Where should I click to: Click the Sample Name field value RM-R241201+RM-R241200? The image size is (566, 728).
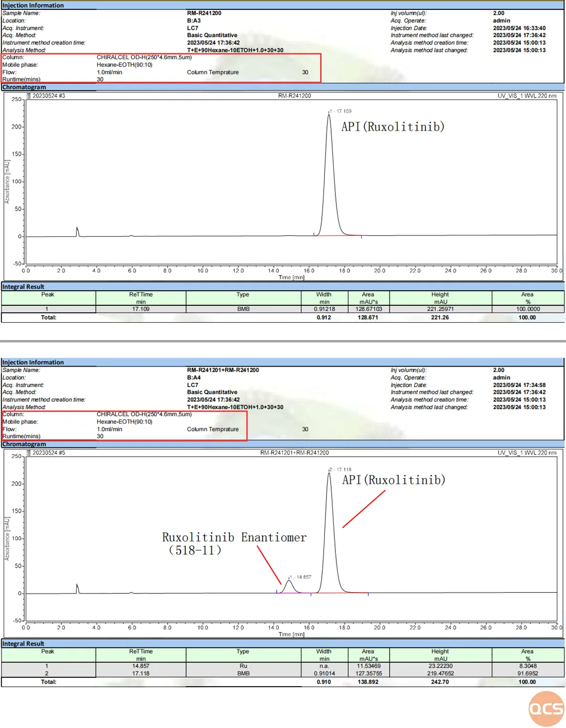coord(223,370)
